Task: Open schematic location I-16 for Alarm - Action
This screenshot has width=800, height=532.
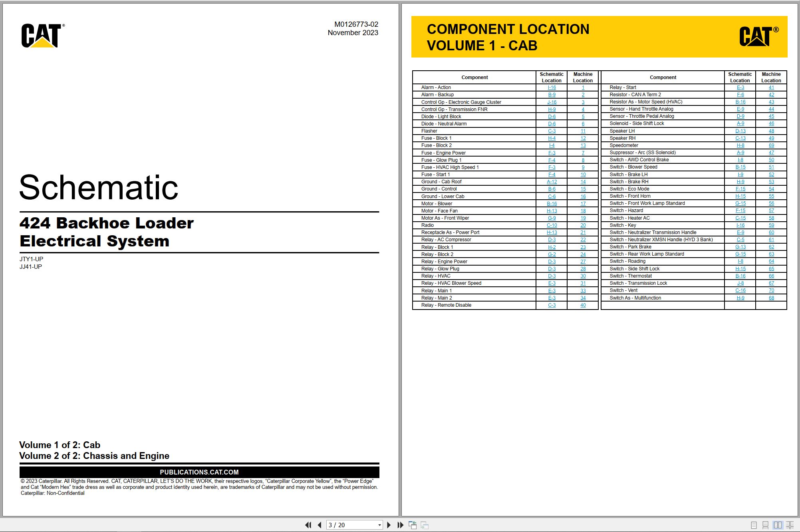Action: click(x=552, y=87)
